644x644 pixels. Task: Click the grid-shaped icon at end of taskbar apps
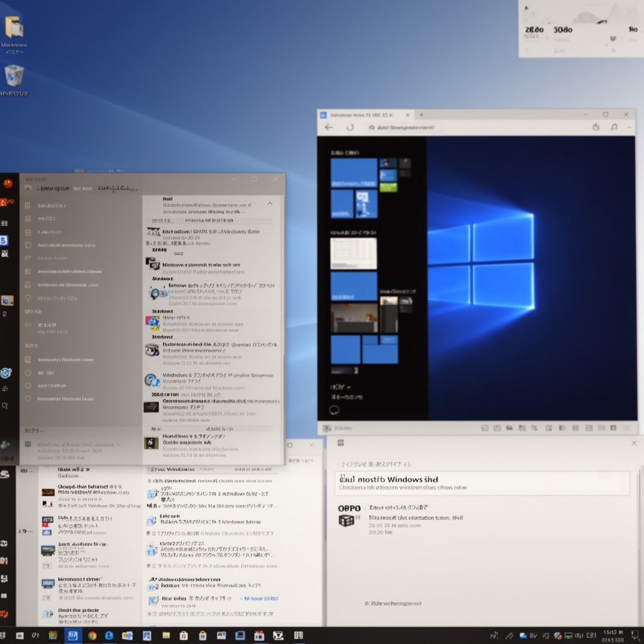tap(299, 635)
